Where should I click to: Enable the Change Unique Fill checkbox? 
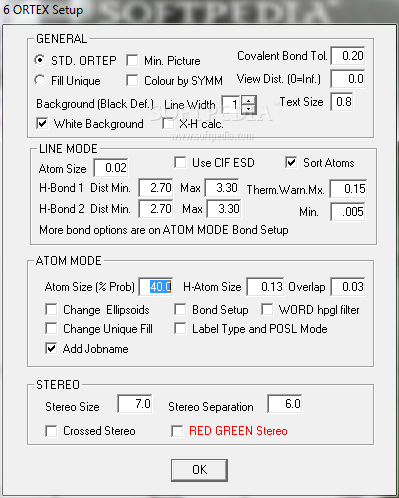pos(51,329)
